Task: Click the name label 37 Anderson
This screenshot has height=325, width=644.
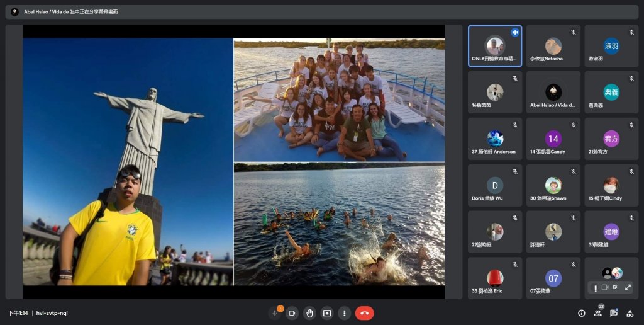Action: [x=493, y=152]
